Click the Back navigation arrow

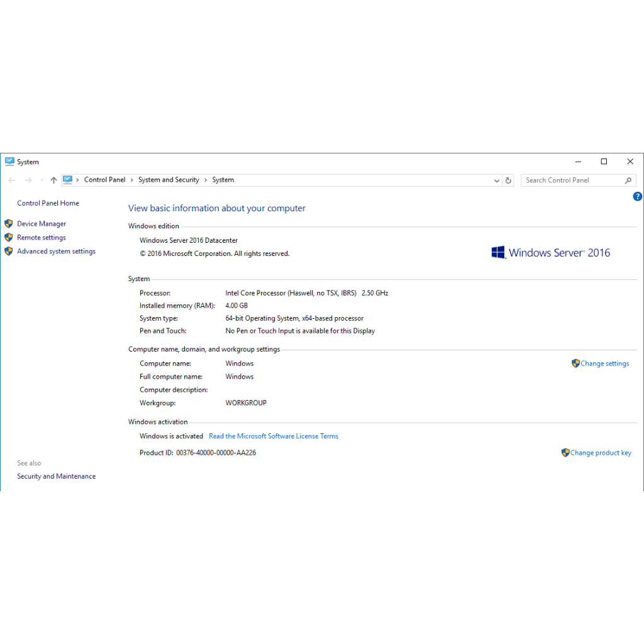coord(11,180)
